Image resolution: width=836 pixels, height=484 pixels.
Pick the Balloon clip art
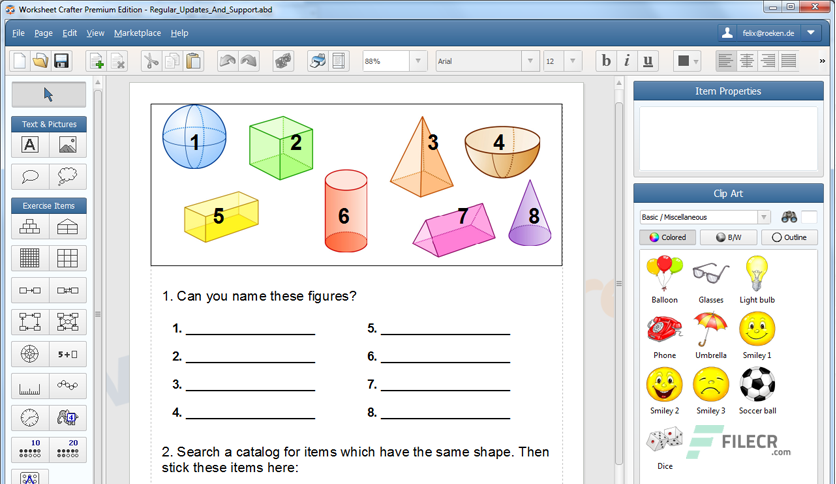coord(664,280)
